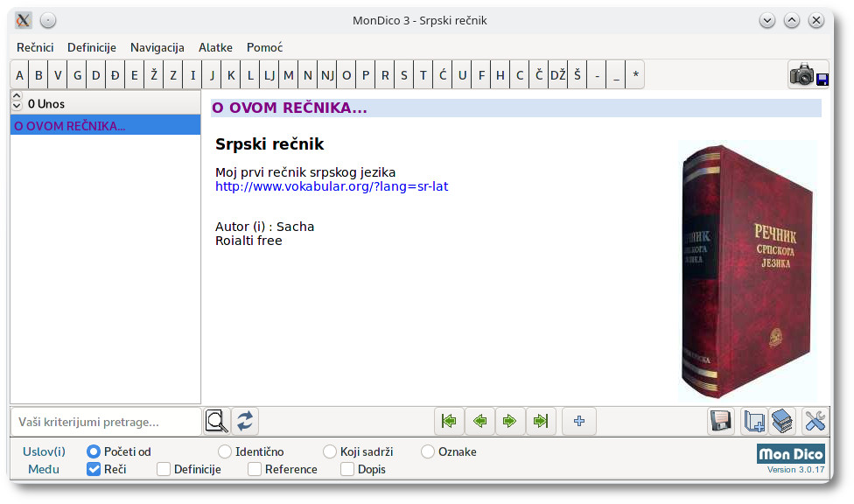
Task: Click the red dictionary book image
Action: pyautogui.click(x=746, y=270)
